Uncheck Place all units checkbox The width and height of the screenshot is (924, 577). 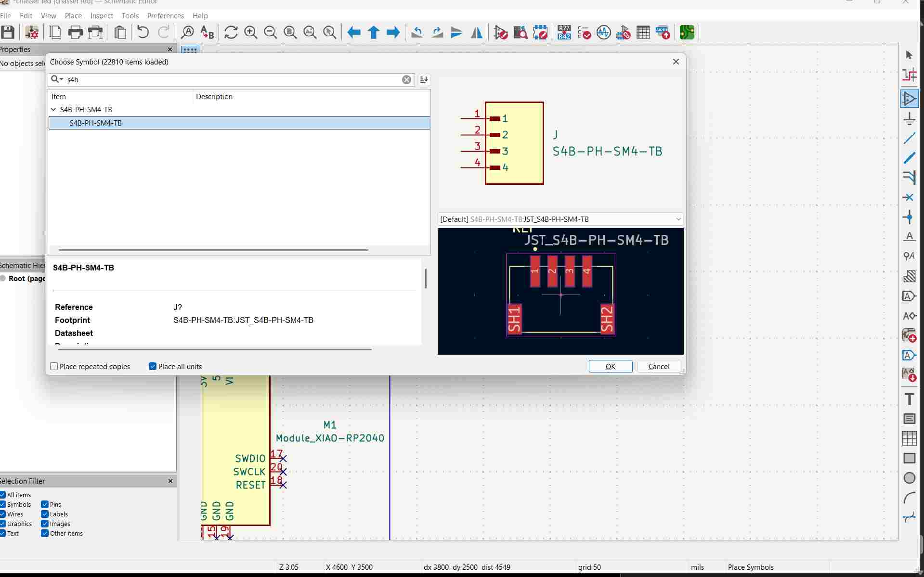pos(153,367)
